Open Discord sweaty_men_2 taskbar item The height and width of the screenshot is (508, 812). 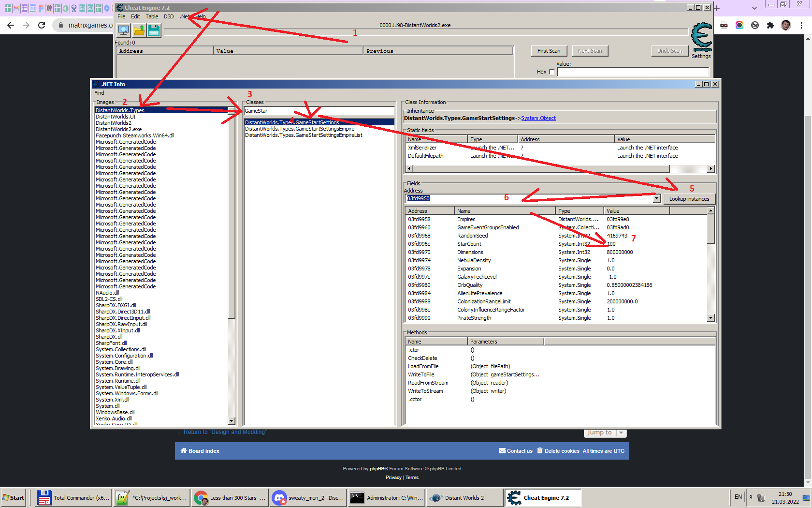point(308,497)
